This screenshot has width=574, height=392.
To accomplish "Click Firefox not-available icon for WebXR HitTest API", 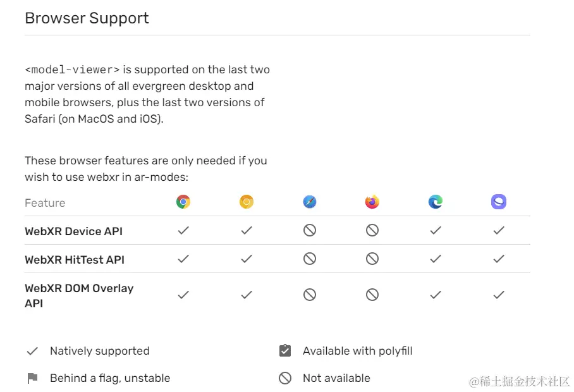I will click(x=372, y=259).
